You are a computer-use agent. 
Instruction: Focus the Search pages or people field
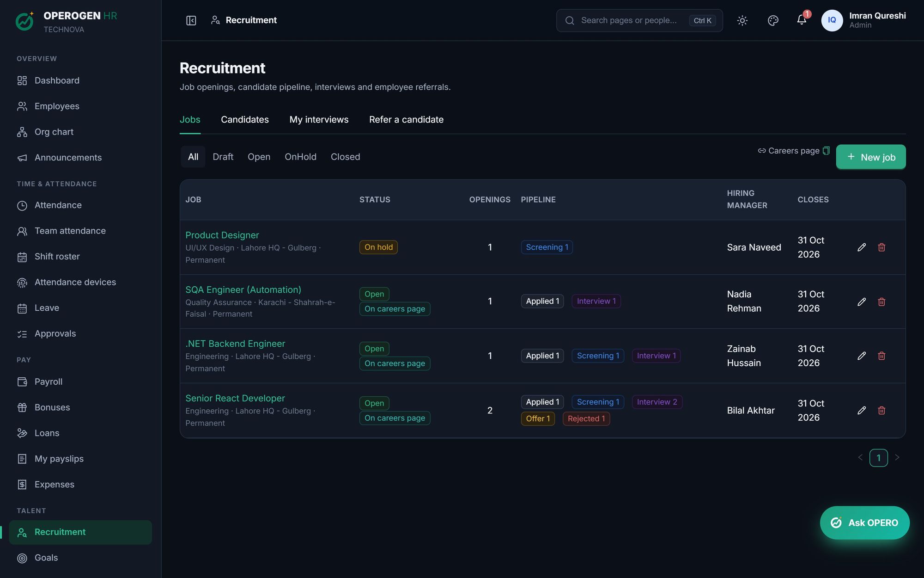[639, 20]
